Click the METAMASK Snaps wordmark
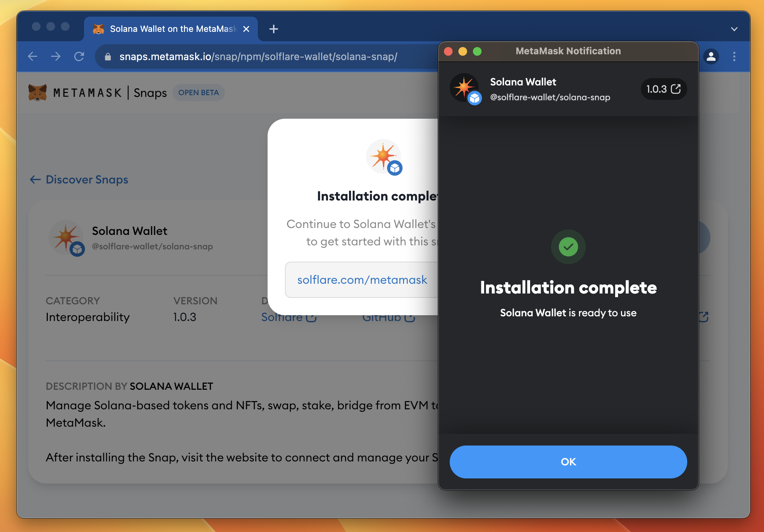The height and width of the screenshot is (532, 764). tap(110, 93)
